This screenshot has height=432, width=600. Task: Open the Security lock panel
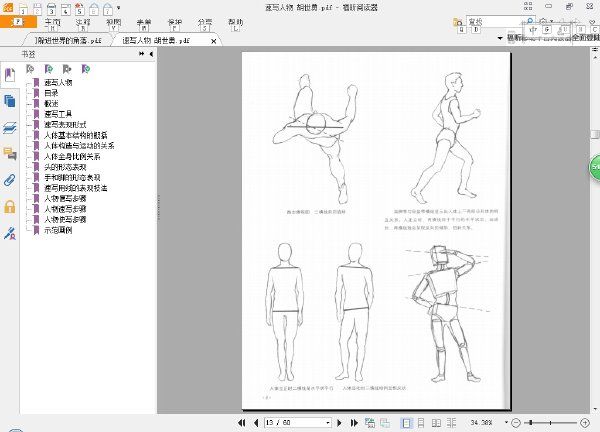pos(10,207)
